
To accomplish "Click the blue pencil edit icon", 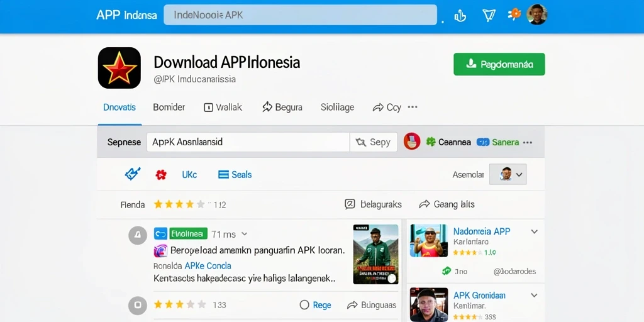I will 133,174.
